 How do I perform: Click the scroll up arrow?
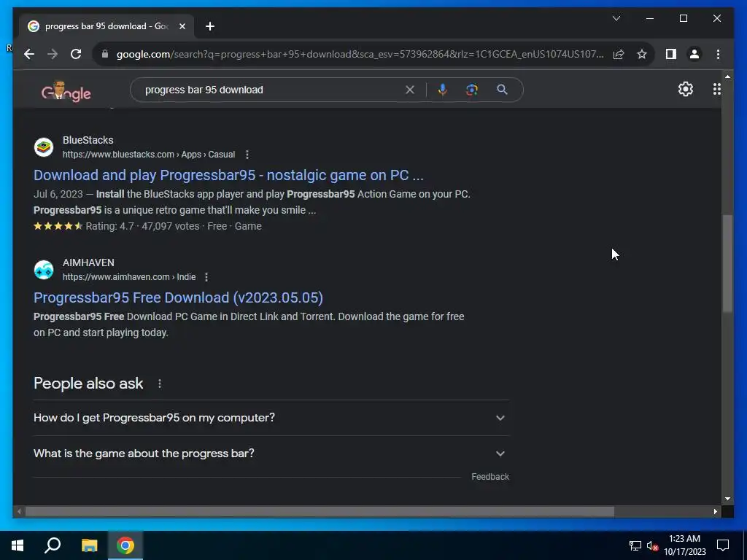tap(727, 76)
